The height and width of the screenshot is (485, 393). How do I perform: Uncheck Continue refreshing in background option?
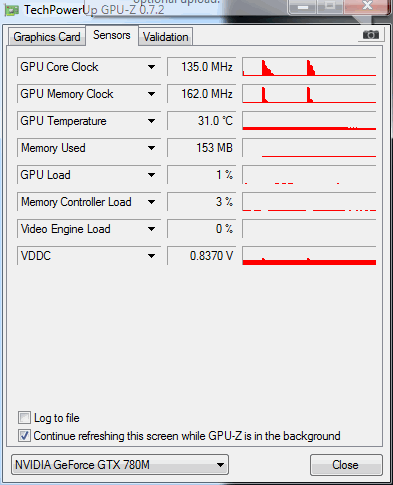pos(24,435)
